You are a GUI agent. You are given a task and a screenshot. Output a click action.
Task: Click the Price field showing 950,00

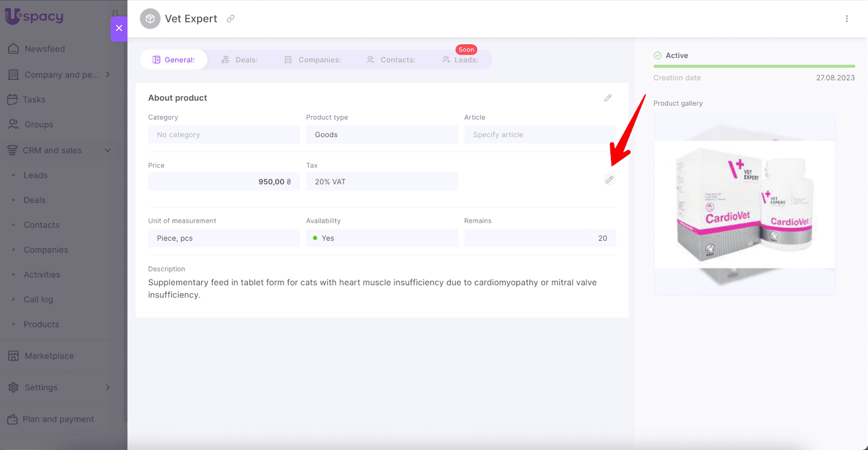pos(224,182)
